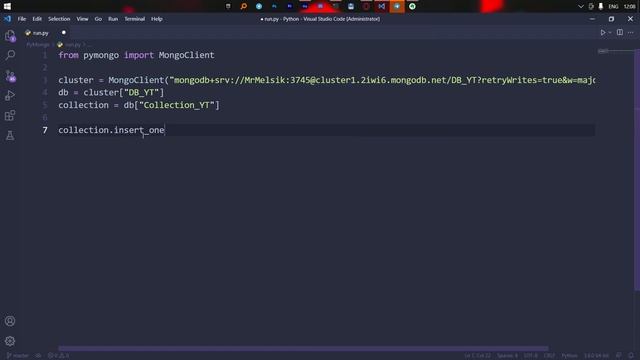The image size is (640, 360).
Task: Click the VS Code logo in title bar
Action: pos(8,19)
